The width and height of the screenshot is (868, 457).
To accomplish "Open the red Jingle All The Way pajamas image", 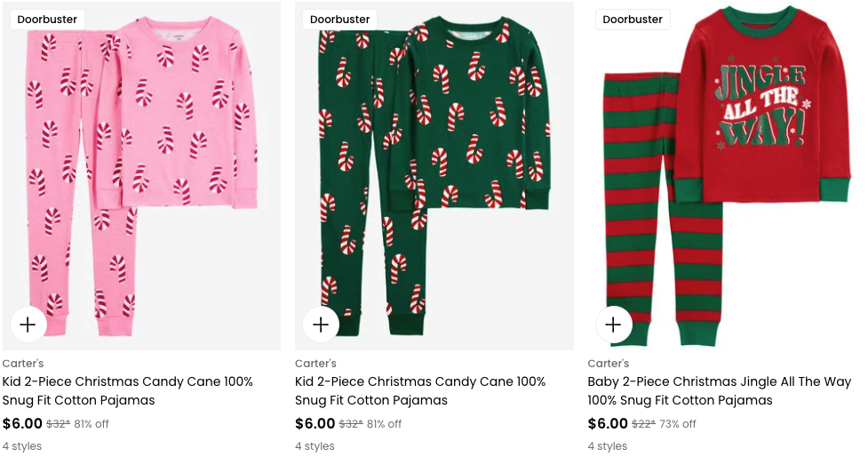I will click(727, 178).
